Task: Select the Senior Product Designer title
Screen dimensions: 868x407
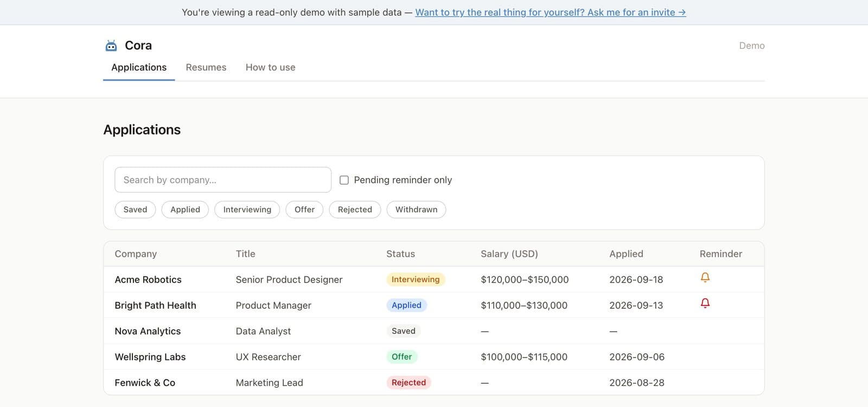Action: pos(289,279)
